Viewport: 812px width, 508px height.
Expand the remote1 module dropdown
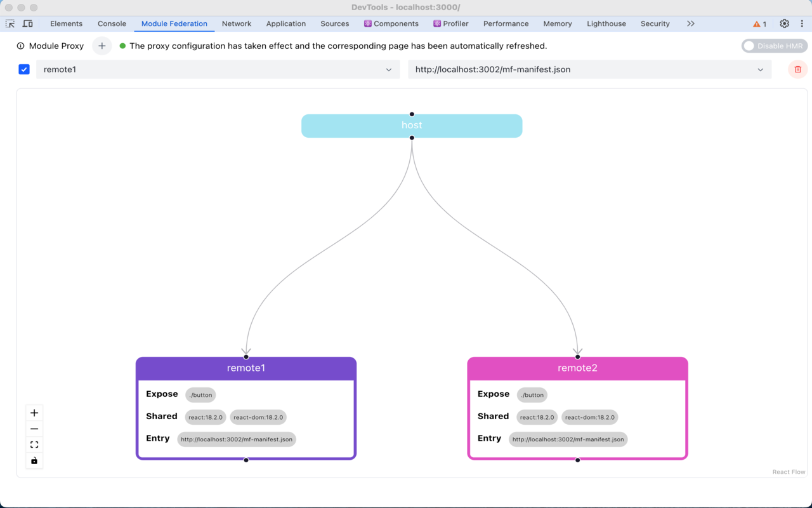pos(218,69)
